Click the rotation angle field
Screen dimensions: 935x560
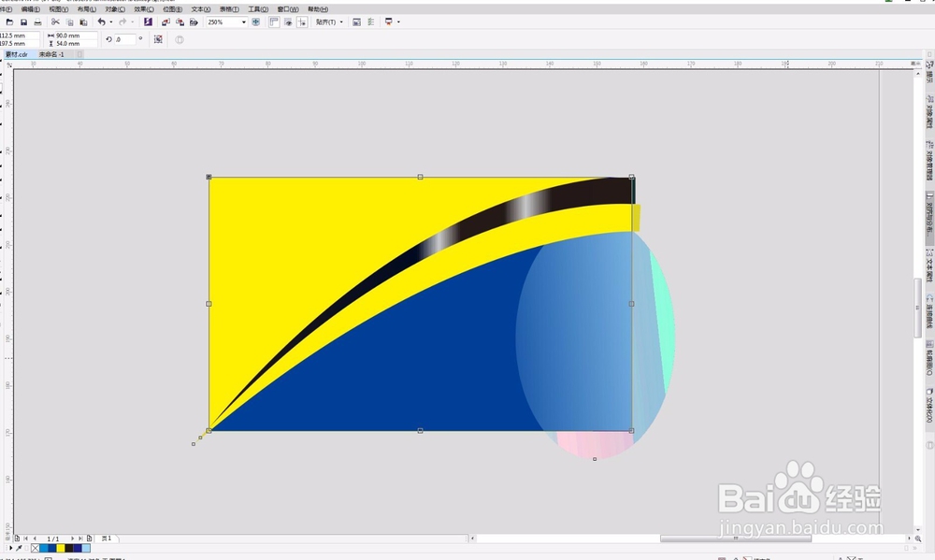pyautogui.click(x=125, y=39)
